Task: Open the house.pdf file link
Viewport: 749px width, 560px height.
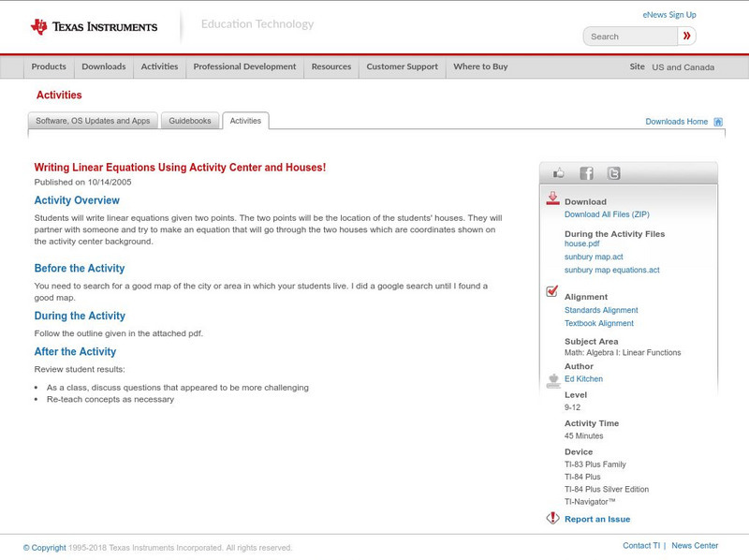Action: tap(582, 243)
